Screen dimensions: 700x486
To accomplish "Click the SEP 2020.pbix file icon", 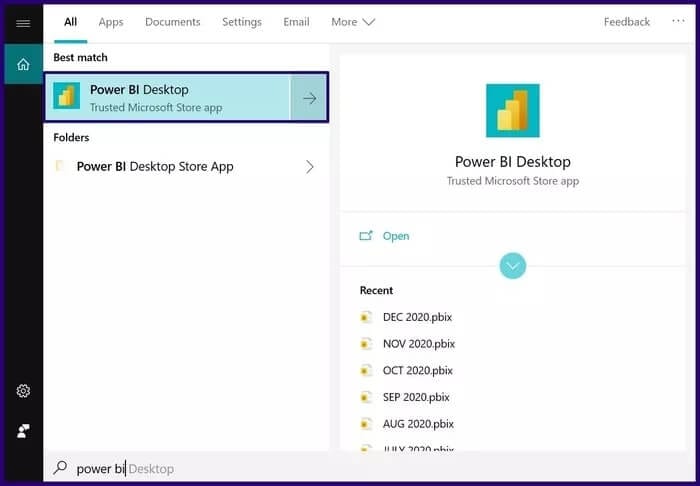I will tap(366, 397).
